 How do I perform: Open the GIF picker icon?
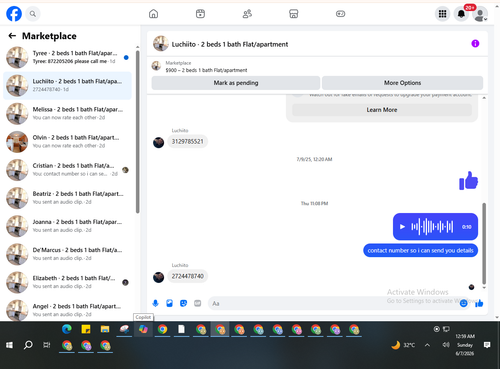198,303
